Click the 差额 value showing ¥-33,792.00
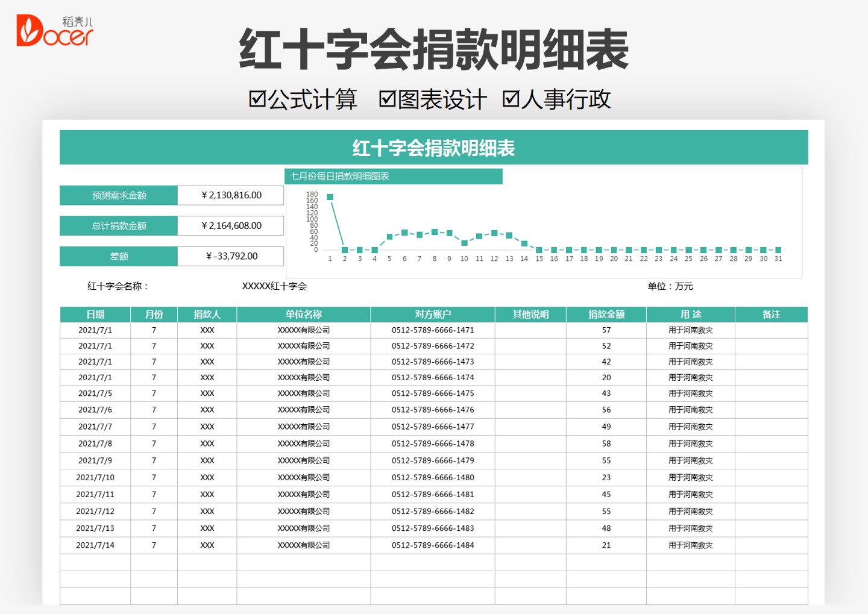Screen dimensions: 868x614 (231, 255)
